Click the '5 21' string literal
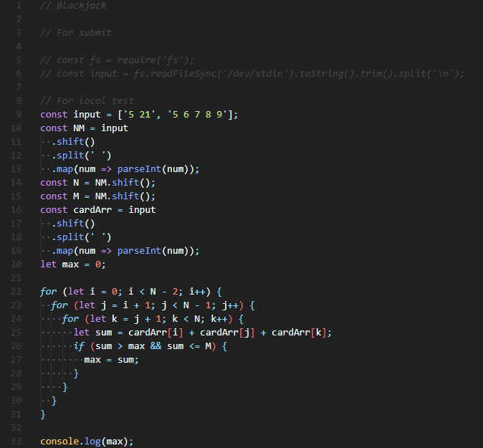Viewport: 483px width, 448px height. 139,115
